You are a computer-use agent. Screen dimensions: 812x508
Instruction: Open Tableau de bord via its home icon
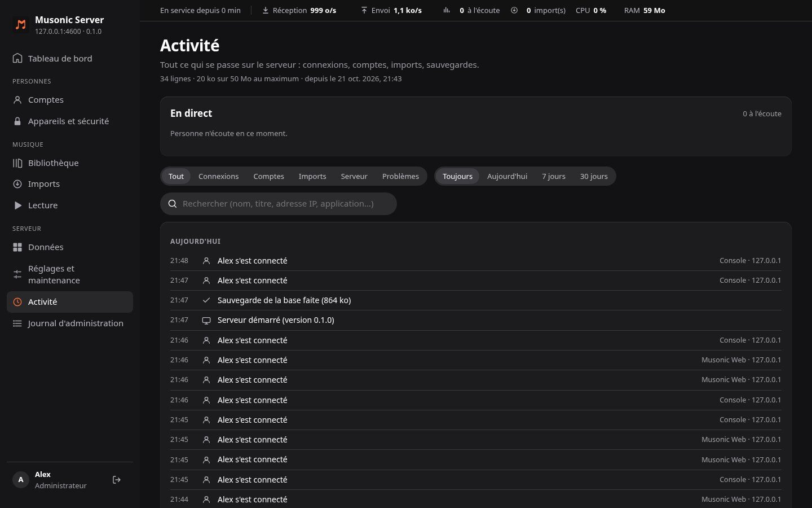tap(17, 58)
